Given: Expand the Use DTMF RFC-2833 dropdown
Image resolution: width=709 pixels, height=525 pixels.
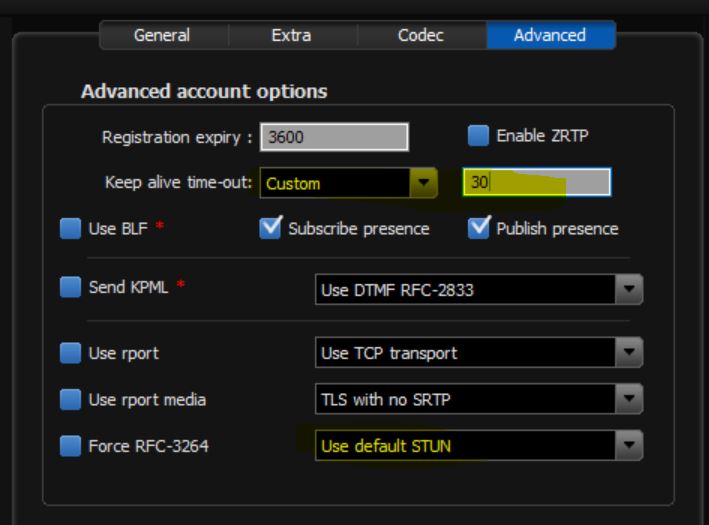Looking at the screenshot, I should point(478,290).
